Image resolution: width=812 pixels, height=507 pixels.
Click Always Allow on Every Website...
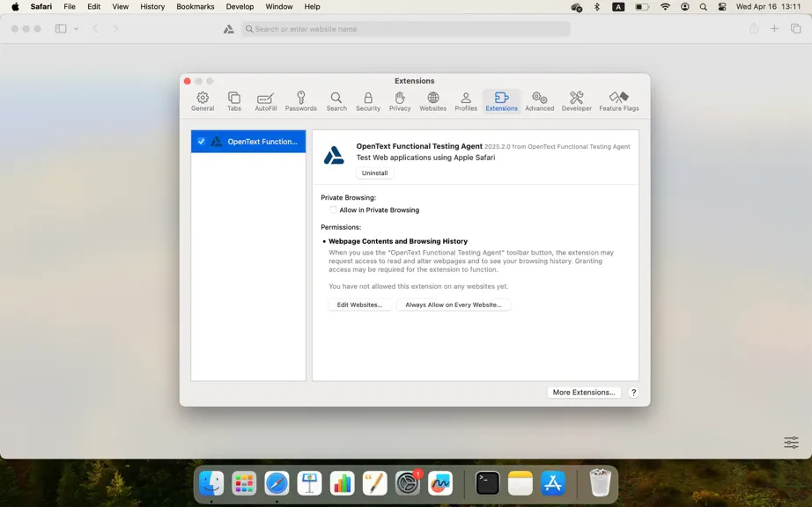[454, 305]
